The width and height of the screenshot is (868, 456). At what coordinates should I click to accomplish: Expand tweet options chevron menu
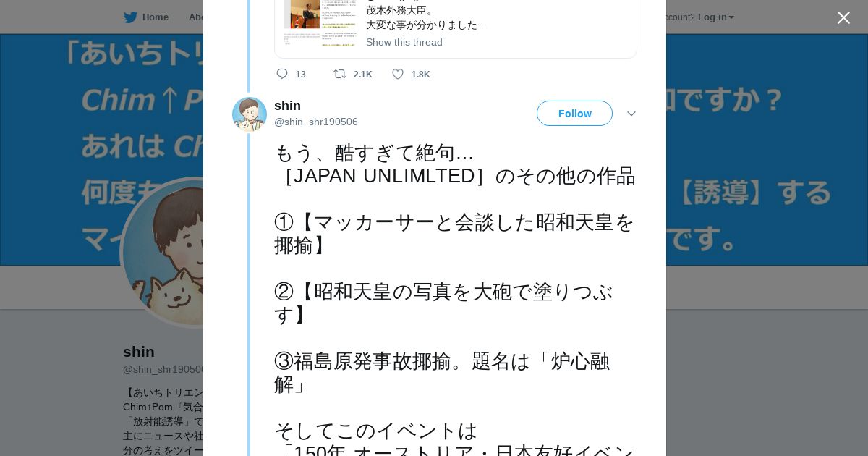coord(631,114)
